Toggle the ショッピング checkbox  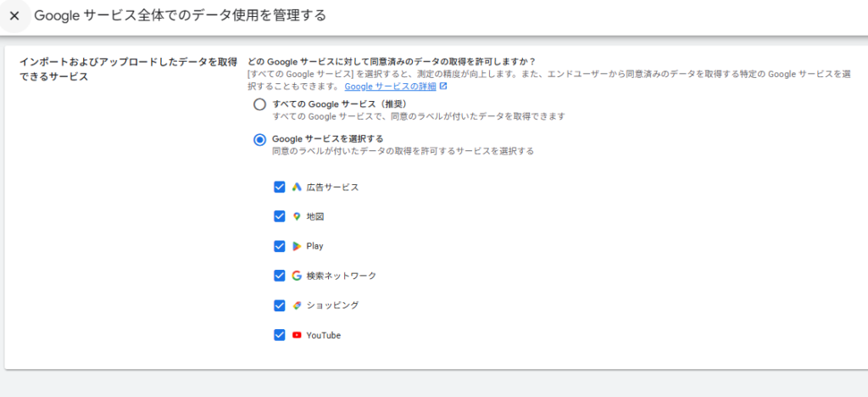point(279,305)
